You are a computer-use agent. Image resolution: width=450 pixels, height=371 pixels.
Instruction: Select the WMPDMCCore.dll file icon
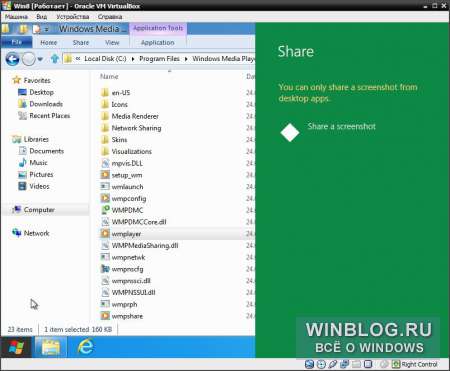coord(105,222)
